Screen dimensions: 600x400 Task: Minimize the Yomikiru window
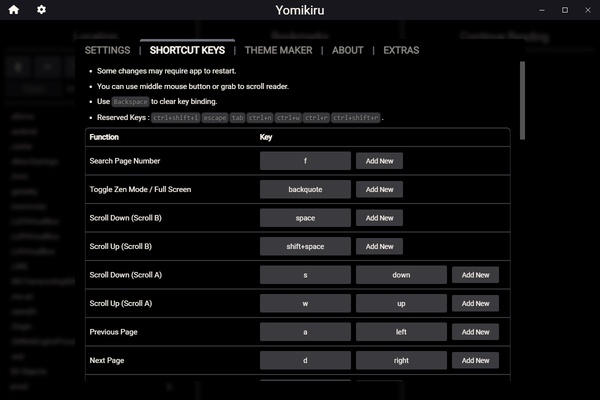click(542, 10)
